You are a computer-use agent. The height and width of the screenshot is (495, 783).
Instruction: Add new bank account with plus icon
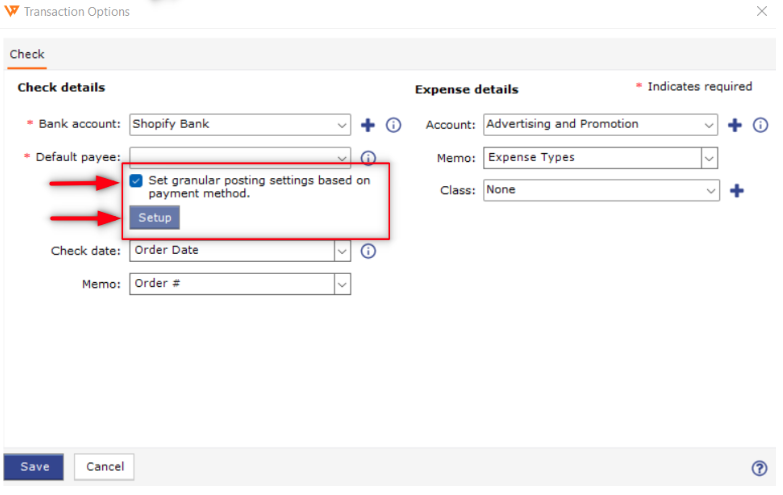(368, 125)
